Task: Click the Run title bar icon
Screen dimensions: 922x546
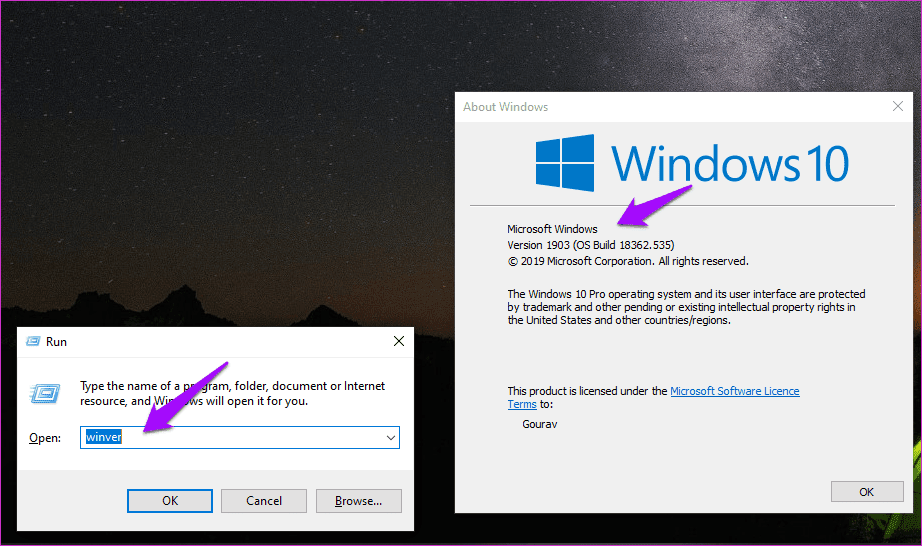Action: pyautogui.click(x=33, y=341)
